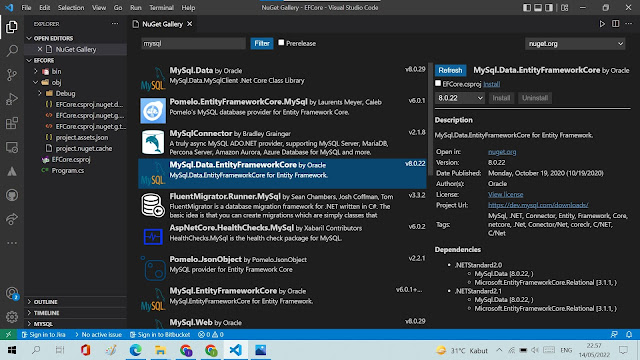Open the remote window indicator in status bar
Screen dimensions: 640x360
click(8, 334)
